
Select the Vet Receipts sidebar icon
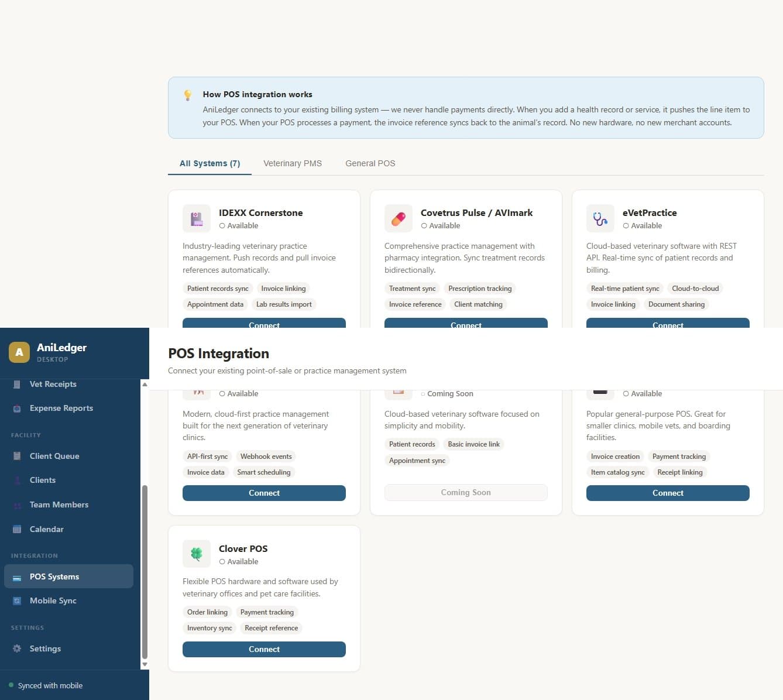(x=18, y=384)
